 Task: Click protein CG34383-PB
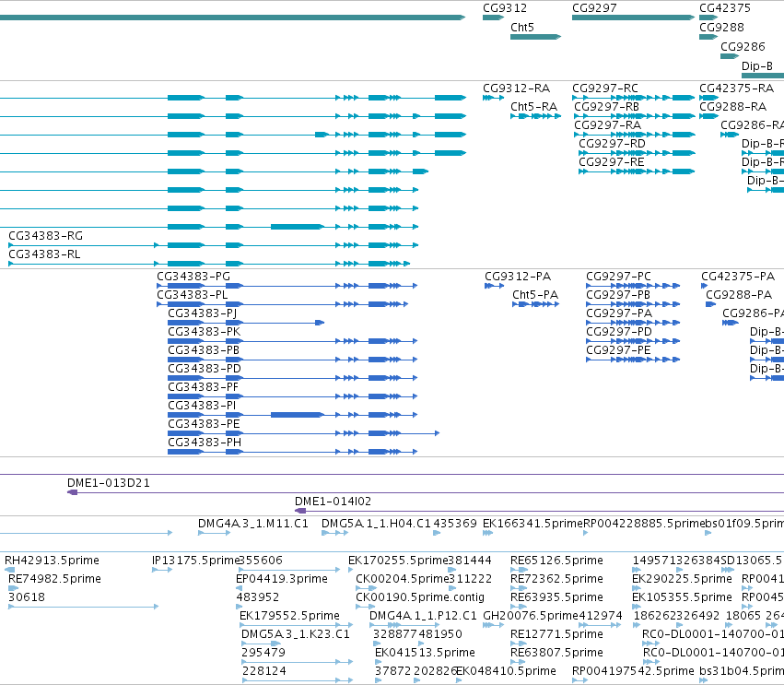[x=292, y=360]
